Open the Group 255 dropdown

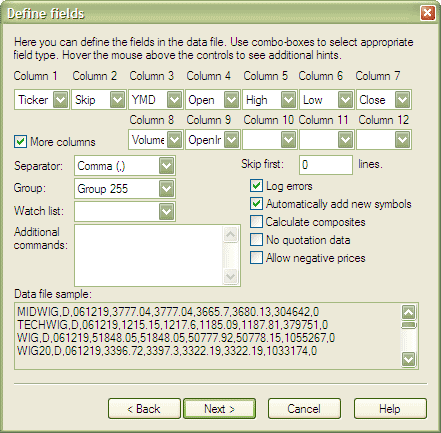[x=166, y=189]
